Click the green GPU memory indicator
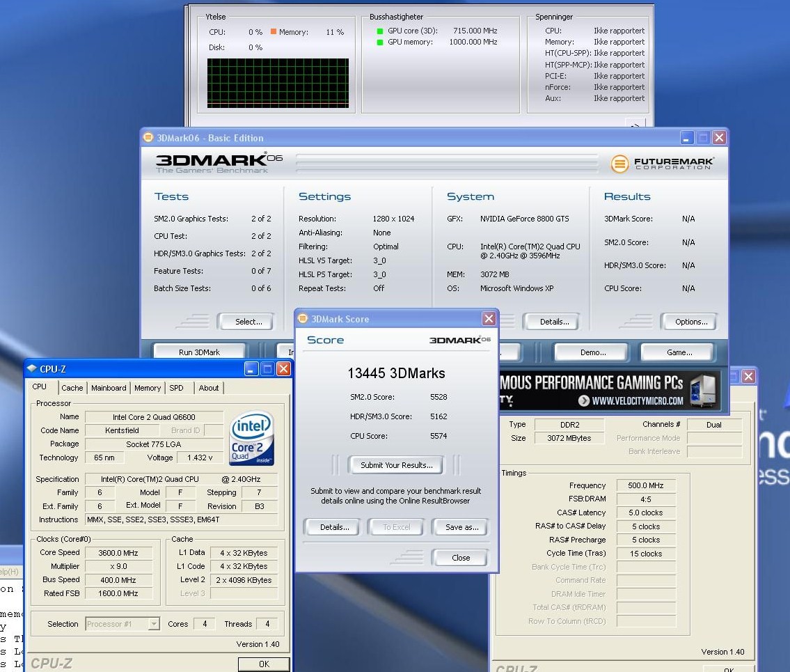The height and width of the screenshot is (672, 790). pos(380,42)
